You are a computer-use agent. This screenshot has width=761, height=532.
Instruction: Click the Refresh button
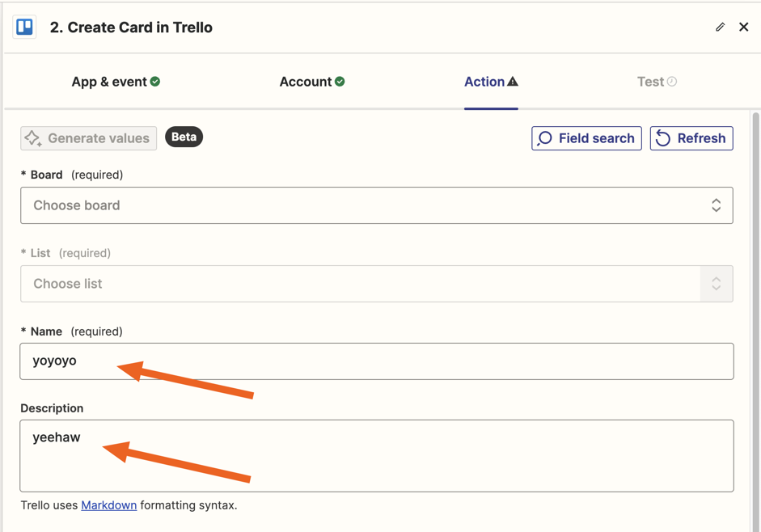click(x=691, y=138)
